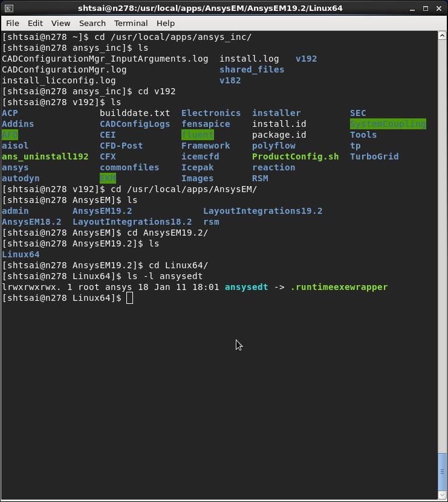Click the ACP directory entry
This screenshot has height=502, width=448.
click(x=10, y=113)
